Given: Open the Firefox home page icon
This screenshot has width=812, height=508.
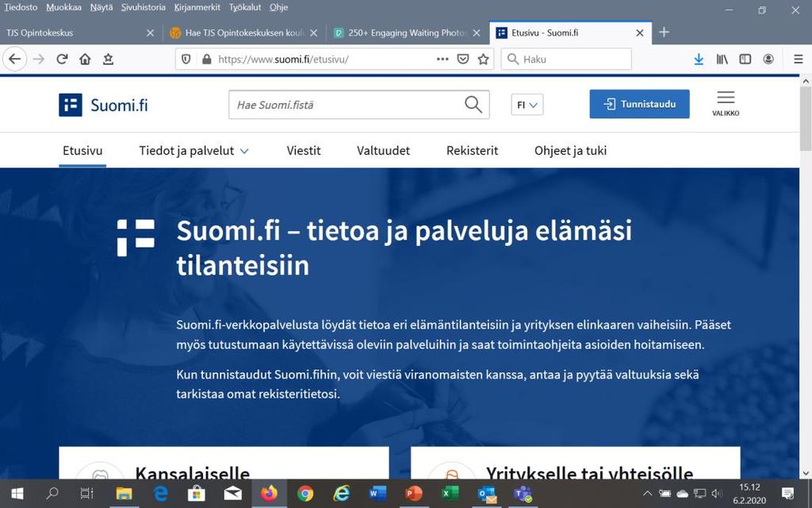Looking at the screenshot, I should pyautogui.click(x=85, y=59).
